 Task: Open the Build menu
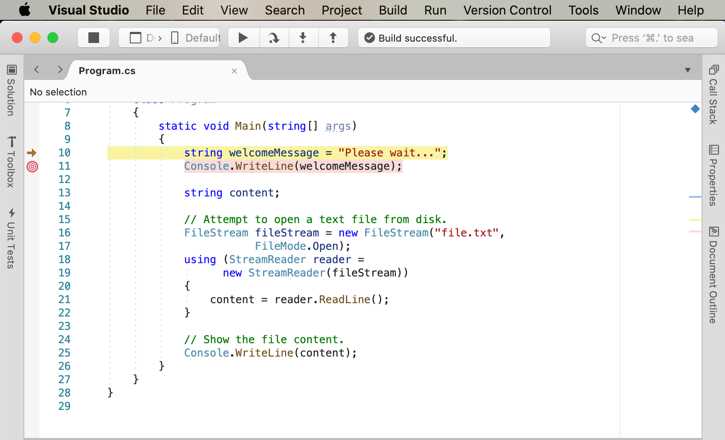pyautogui.click(x=393, y=10)
